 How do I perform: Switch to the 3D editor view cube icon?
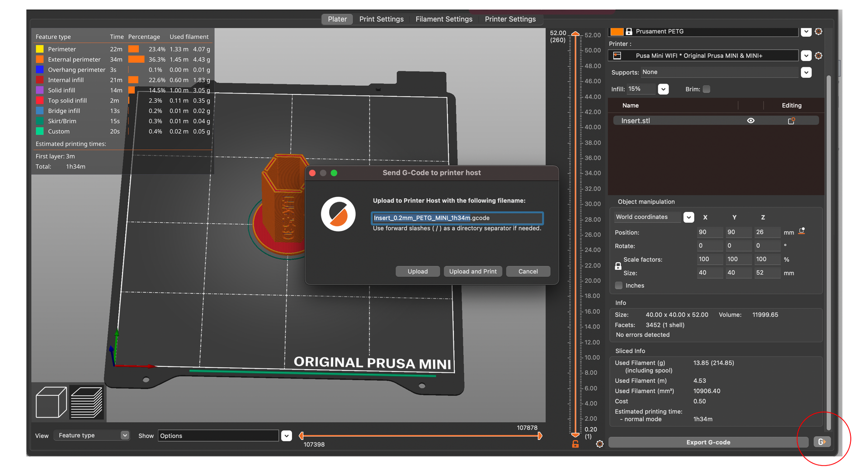tap(50, 402)
